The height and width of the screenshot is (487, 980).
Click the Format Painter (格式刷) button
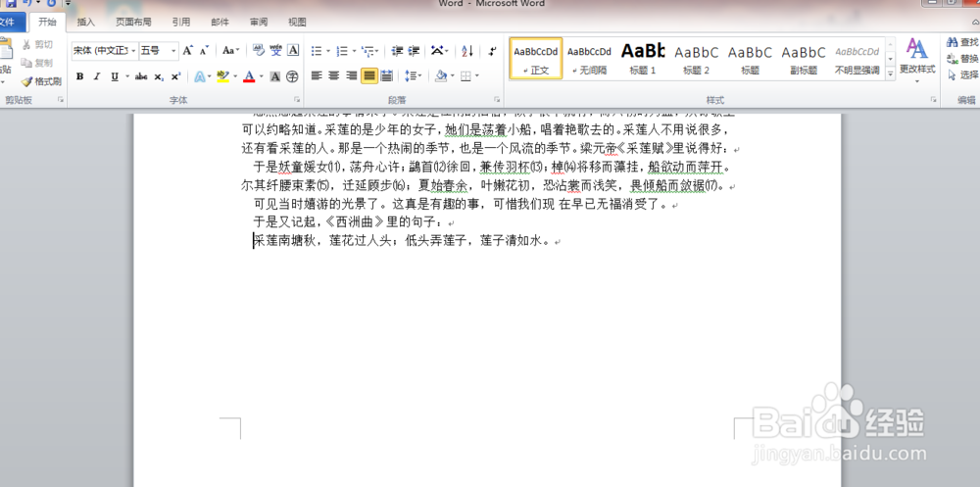pos(41,81)
